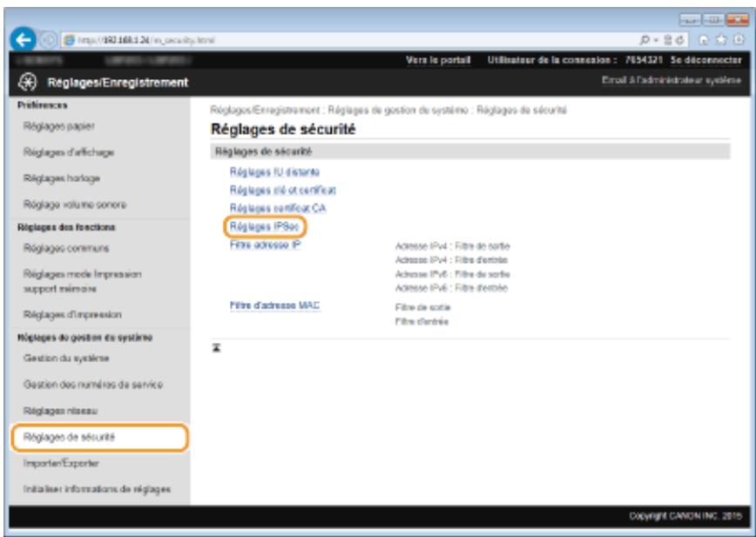This screenshot has height=537, width=756.
Task: Close the browser window
Action: tap(737, 20)
